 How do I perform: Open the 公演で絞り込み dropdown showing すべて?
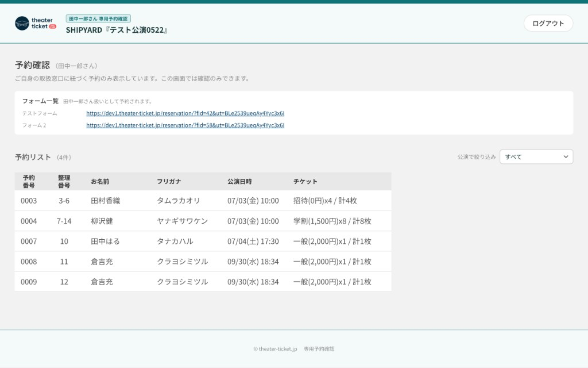click(x=536, y=156)
